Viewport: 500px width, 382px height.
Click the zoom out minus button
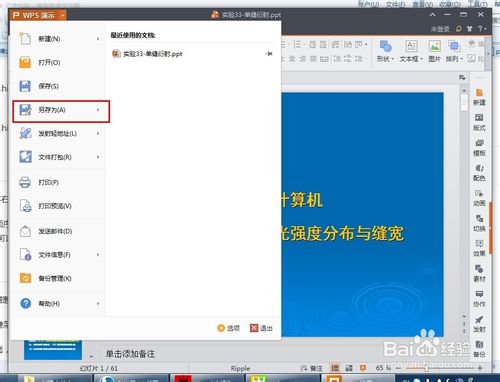[x=399, y=368]
